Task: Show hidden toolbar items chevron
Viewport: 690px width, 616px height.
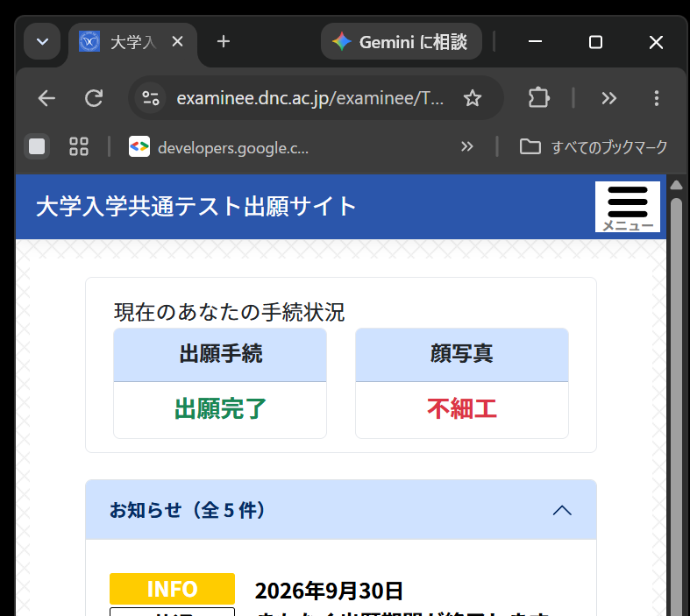Action: (x=608, y=98)
